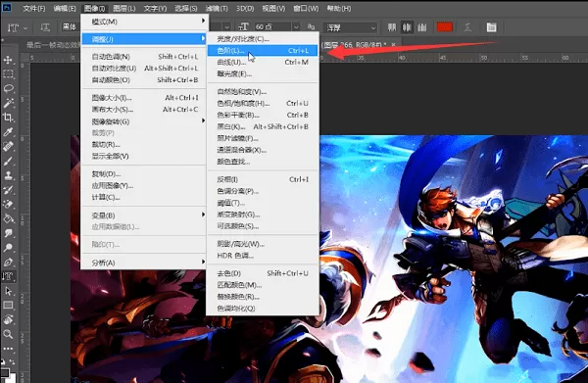Select the Move tool
588x383 pixels.
tap(8, 60)
